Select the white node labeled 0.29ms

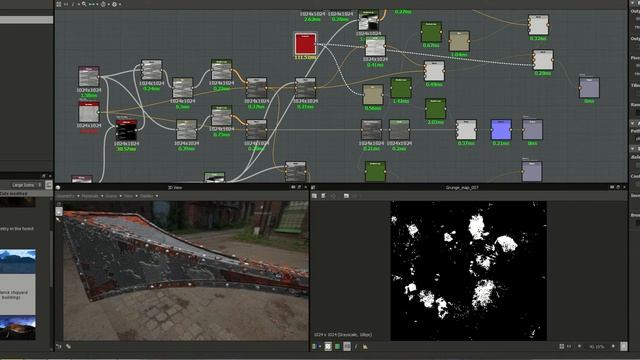click(x=543, y=60)
